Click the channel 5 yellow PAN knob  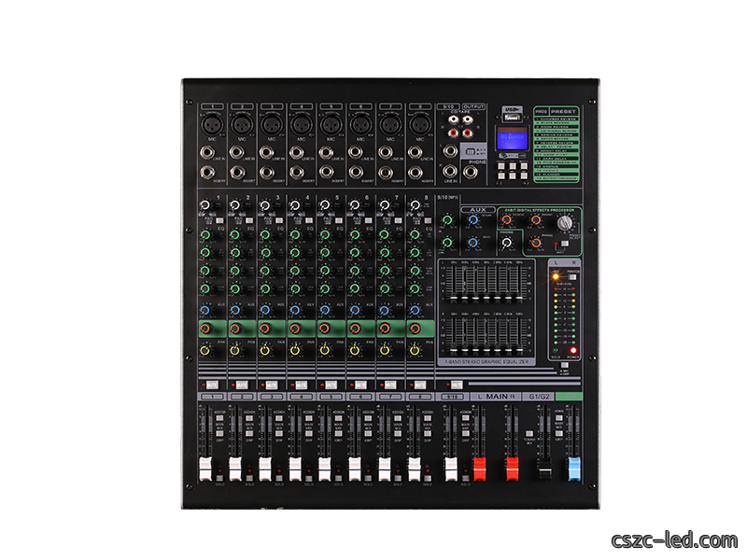(x=324, y=351)
